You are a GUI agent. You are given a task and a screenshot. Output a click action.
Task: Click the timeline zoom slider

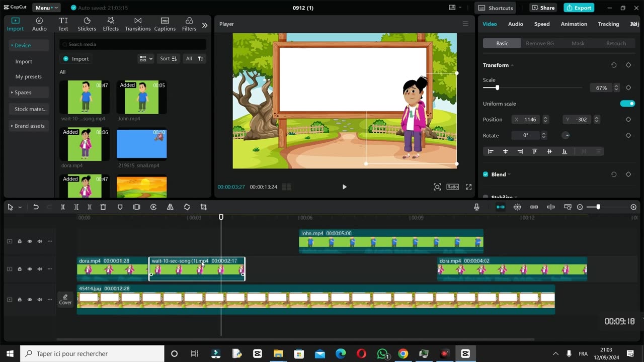pos(606,207)
